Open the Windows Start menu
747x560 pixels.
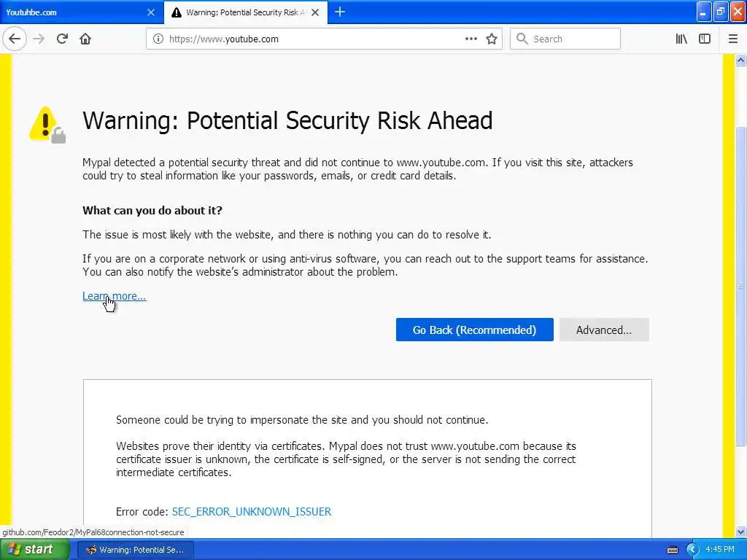(x=31, y=549)
